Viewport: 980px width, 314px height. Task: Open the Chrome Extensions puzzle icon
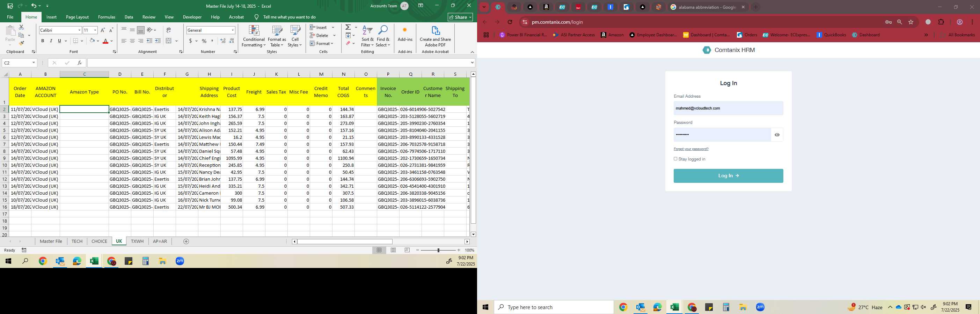pos(941,22)
